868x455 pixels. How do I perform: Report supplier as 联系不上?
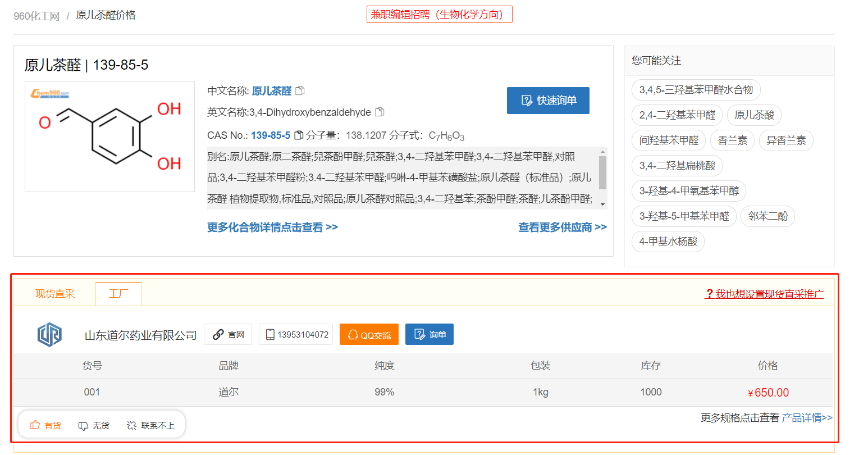tap(150, 425)
